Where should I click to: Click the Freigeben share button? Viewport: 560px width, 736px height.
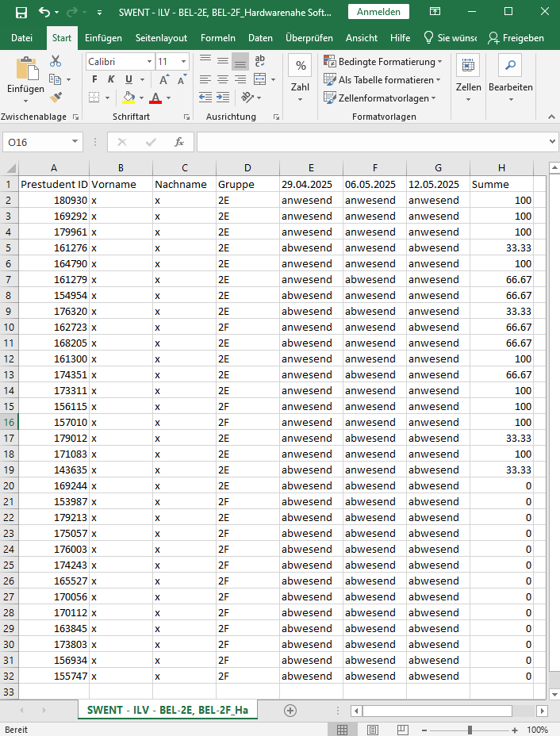(x=516, y=38)
